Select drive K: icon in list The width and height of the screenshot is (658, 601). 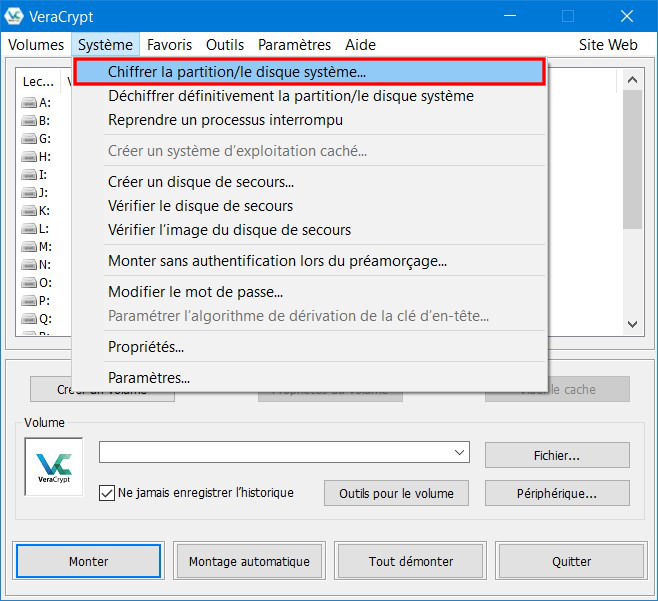coord(29,211)
